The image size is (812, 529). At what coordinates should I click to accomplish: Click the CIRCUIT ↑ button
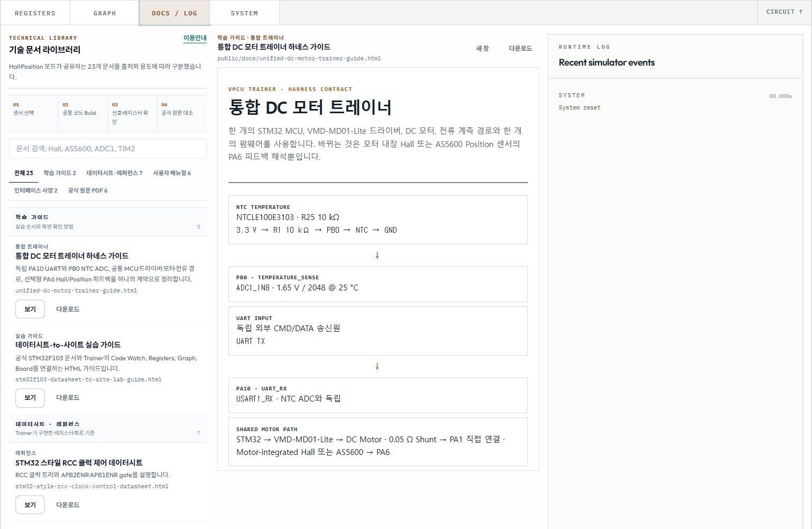[785, 12]
